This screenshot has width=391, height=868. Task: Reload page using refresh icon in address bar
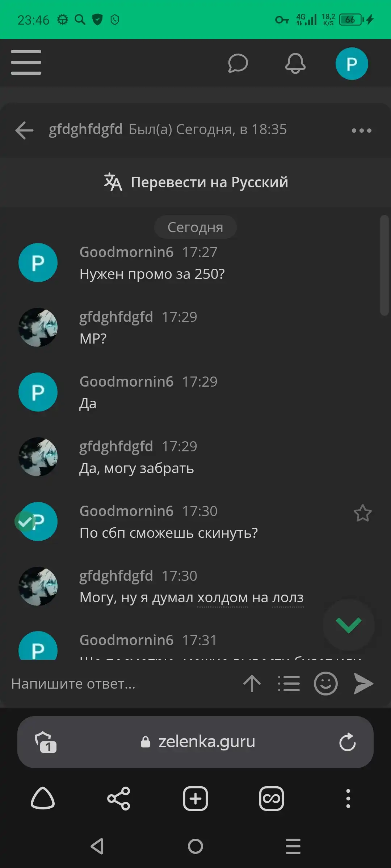[x=348, y=742]
